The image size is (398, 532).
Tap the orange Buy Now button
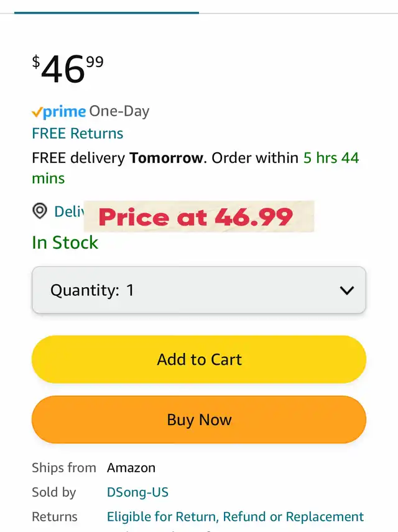coord(199,420)
